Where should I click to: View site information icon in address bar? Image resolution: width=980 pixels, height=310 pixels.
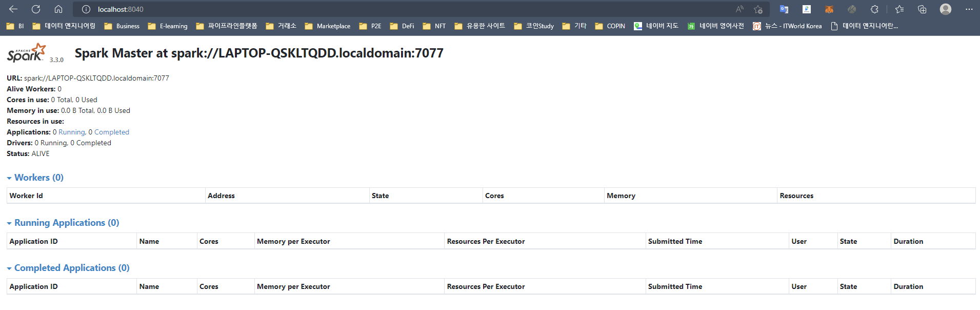tap(86, 9)
